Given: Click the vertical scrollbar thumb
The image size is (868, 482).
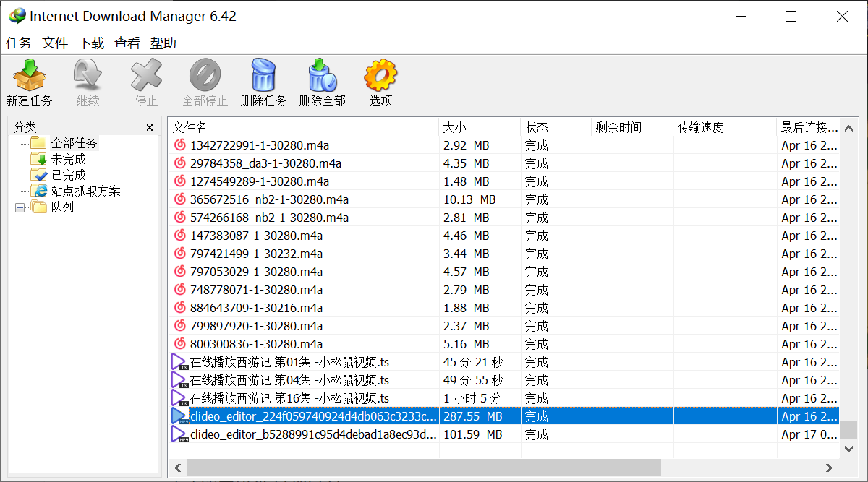Looking at the screenshot, I should coord(849,431).
